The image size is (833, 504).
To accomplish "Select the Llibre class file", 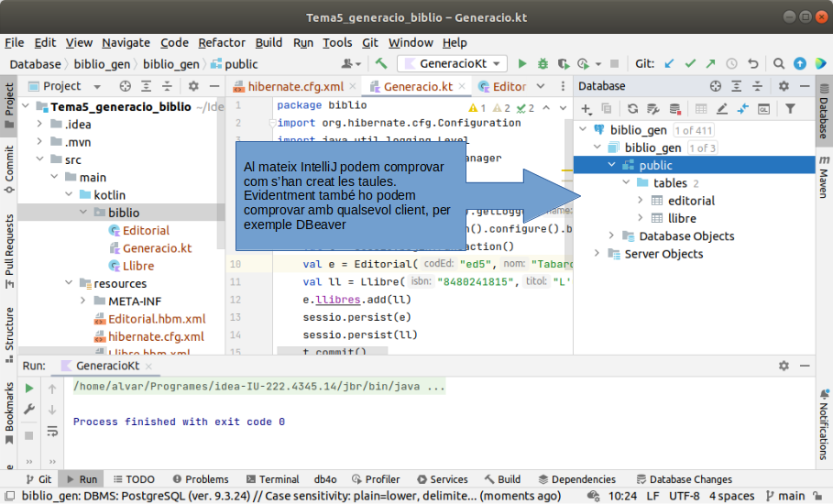I will coord(138,266).
